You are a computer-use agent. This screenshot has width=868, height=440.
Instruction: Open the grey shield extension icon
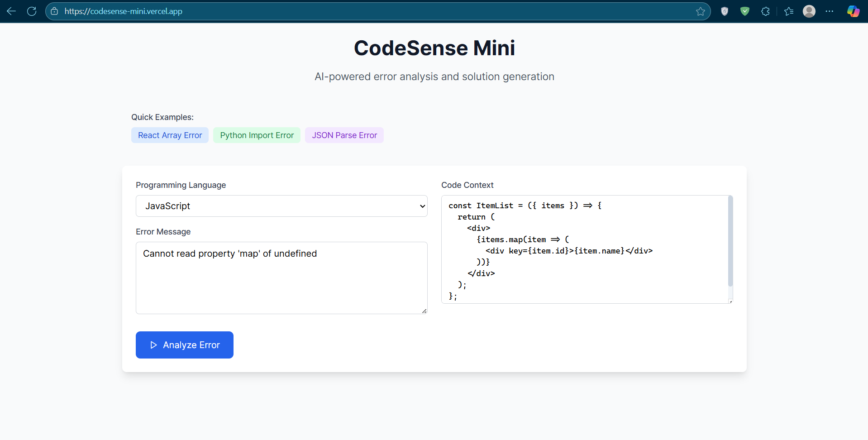coord(725,11)
